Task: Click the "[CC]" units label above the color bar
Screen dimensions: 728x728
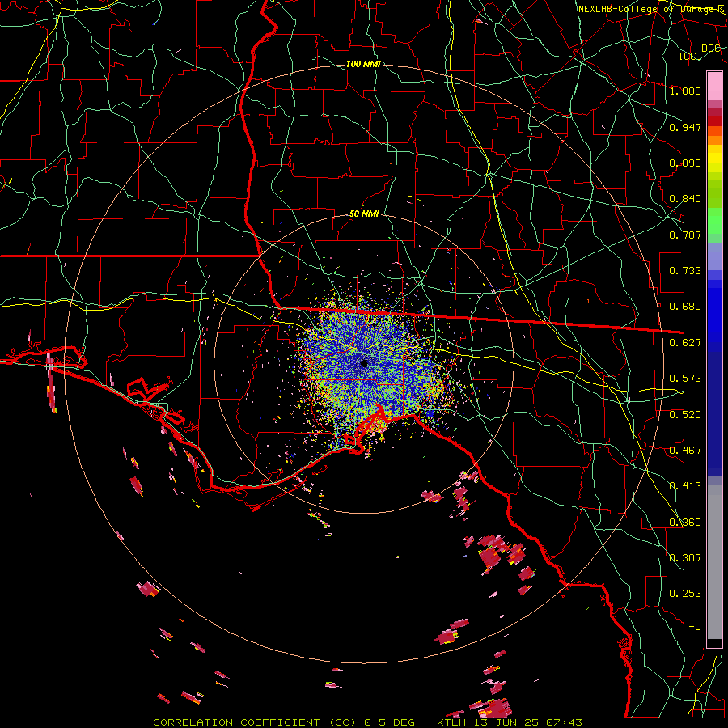Action: (691, 56)
